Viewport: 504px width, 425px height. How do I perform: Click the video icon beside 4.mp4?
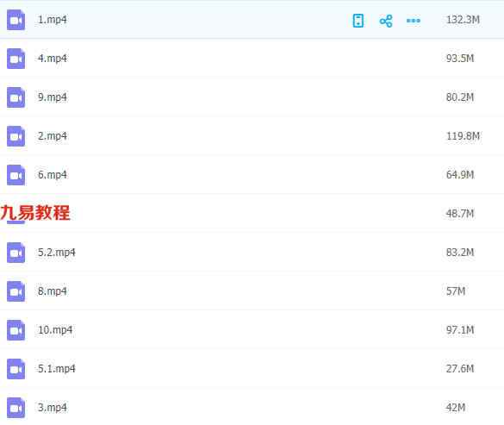click(16, 59)
